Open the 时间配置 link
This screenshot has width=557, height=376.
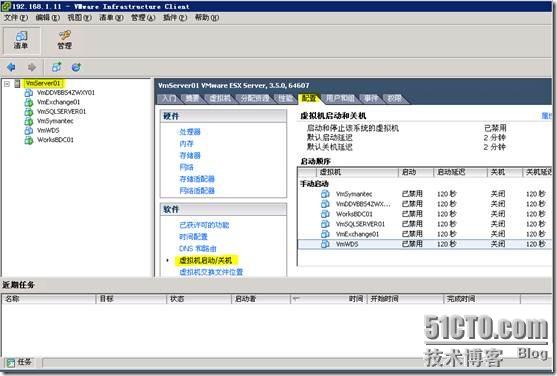tap(193, 237)
